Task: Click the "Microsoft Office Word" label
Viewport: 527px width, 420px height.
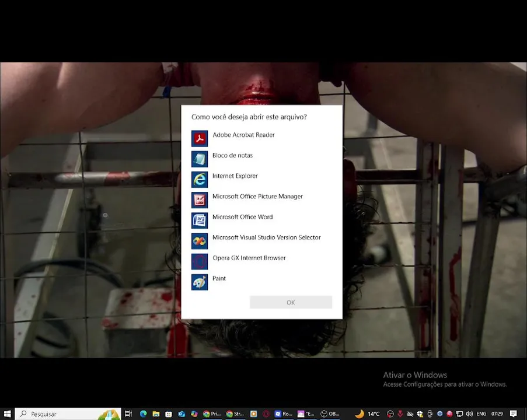Action: pos(242,217)
